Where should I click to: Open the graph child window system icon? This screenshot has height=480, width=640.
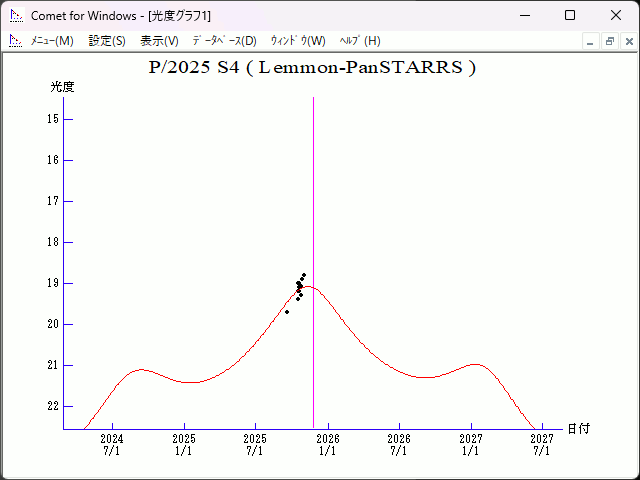point(15,41)
